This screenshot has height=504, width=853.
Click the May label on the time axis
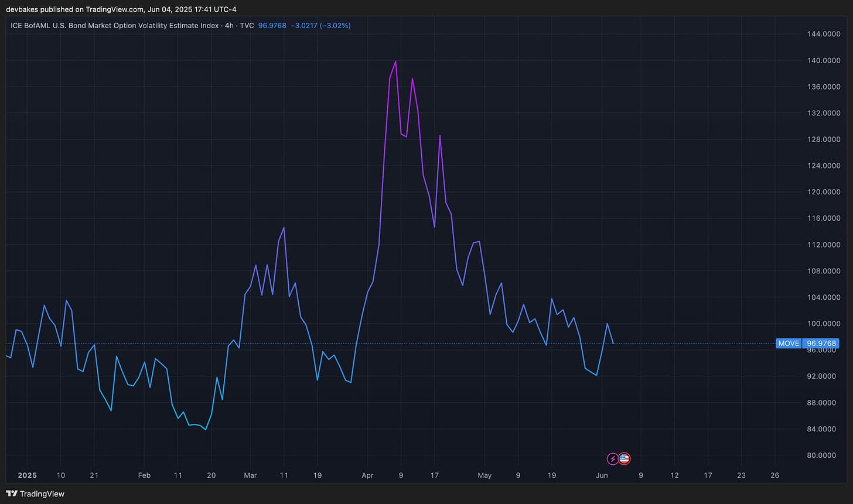[484, 475]
